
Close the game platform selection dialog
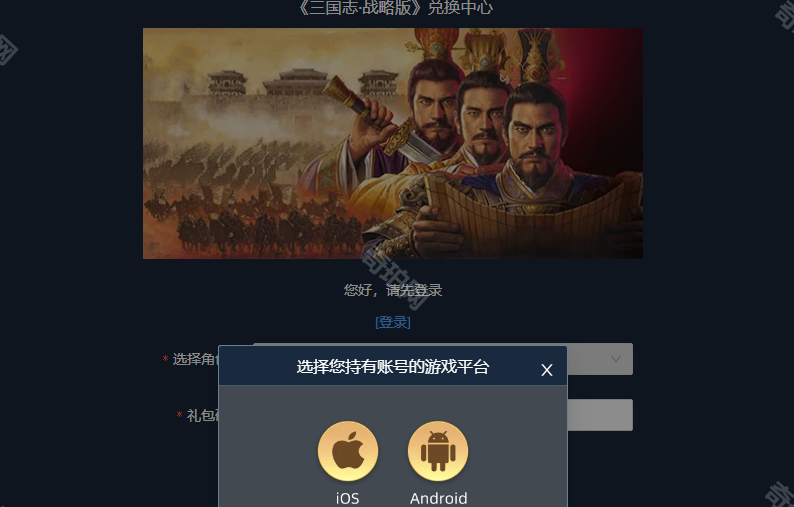click(546, 370)
